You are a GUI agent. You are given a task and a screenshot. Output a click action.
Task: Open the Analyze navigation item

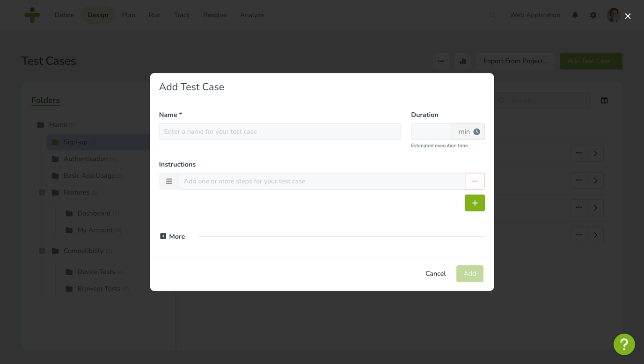pos(252,15)
